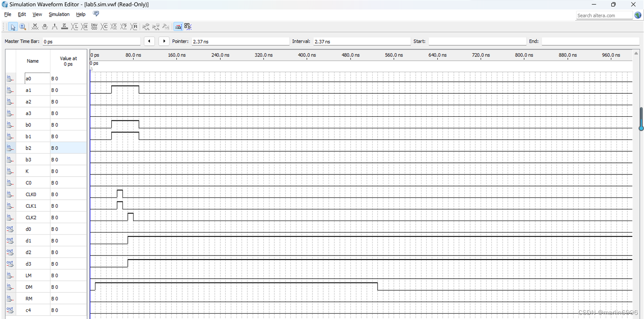
Task: Click the vertical scrollbar thumb
Action: (641, 119)
